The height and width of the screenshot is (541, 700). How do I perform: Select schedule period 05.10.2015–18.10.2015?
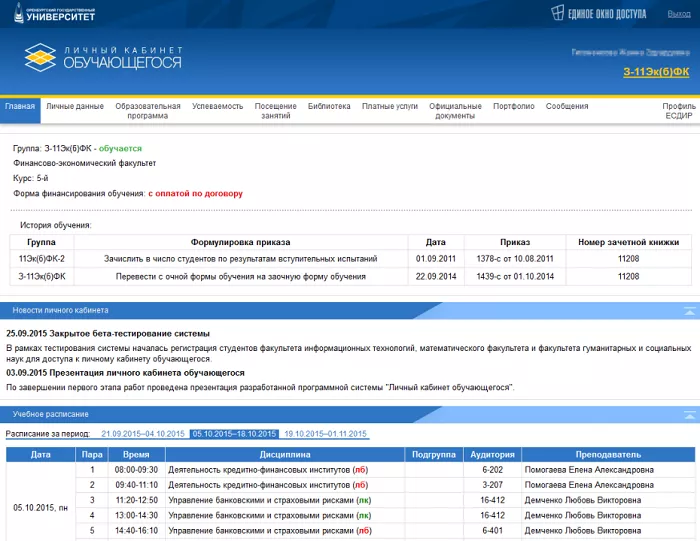pos(233,434)
